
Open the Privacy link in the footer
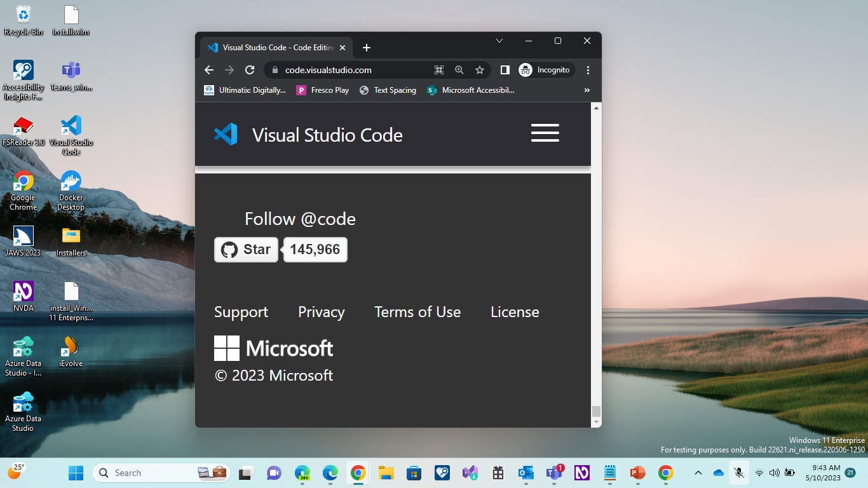tap(321, 312)
